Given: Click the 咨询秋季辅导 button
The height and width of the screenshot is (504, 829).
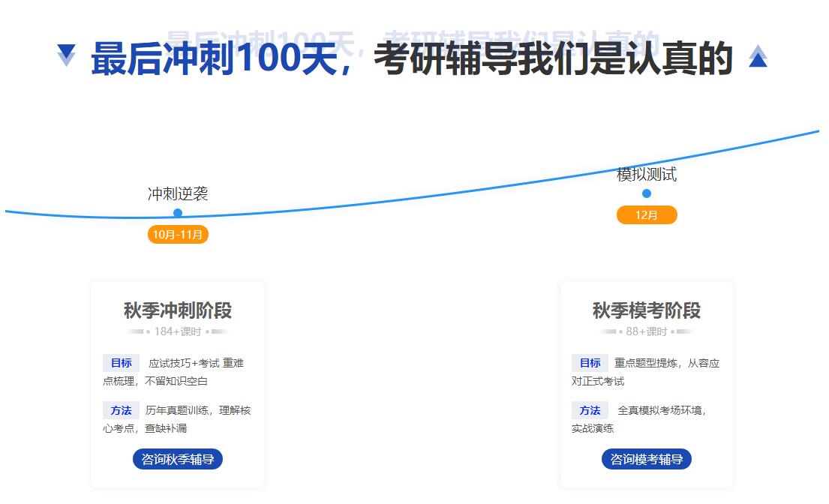Looking at the screenshot, I should click(x=178, y=459).
